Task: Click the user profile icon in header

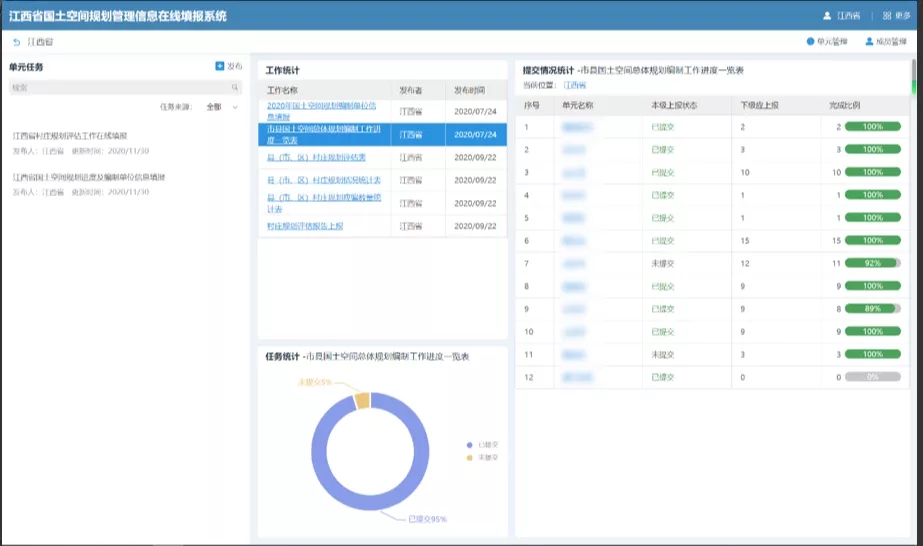Action: click(827, 16)
